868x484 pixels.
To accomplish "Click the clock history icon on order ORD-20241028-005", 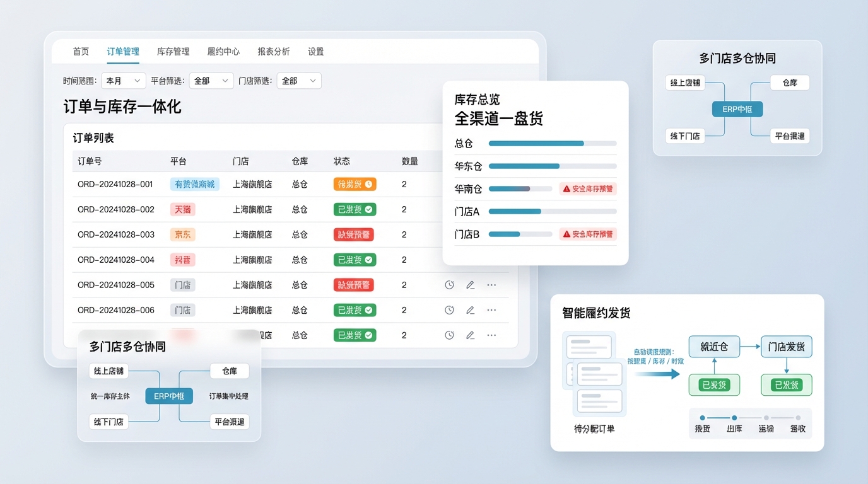I will (449, 285).
